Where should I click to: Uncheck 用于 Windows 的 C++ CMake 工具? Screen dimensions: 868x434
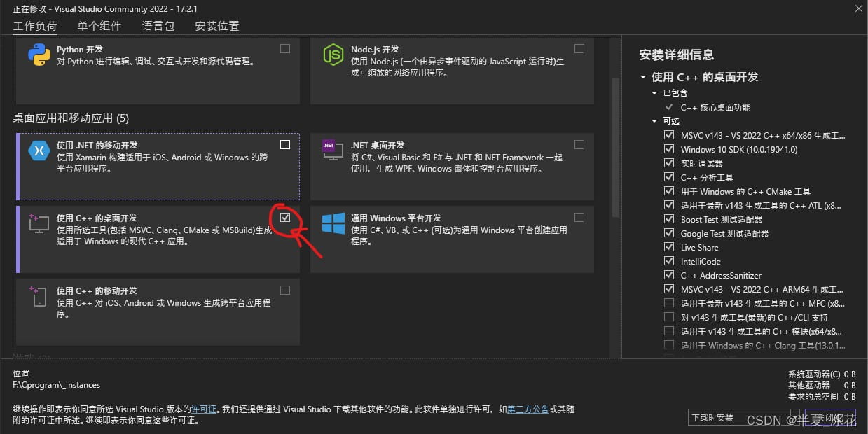coord(668,191)
